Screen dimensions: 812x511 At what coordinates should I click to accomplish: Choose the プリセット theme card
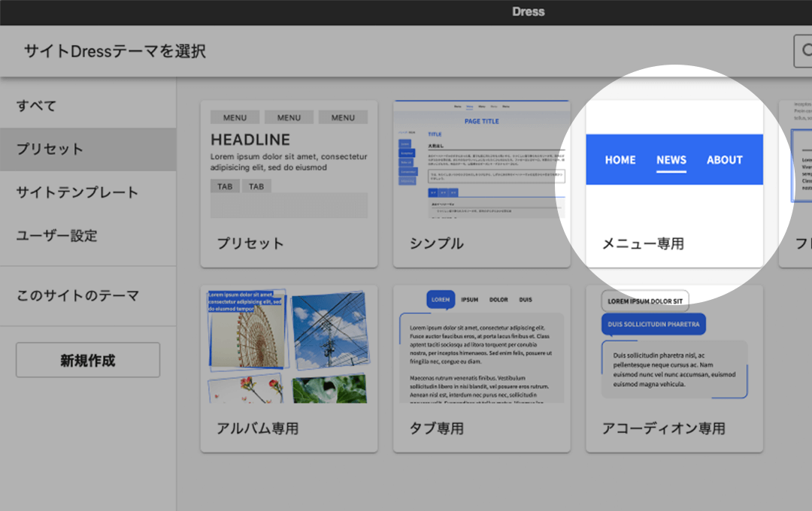coord(289,183)
